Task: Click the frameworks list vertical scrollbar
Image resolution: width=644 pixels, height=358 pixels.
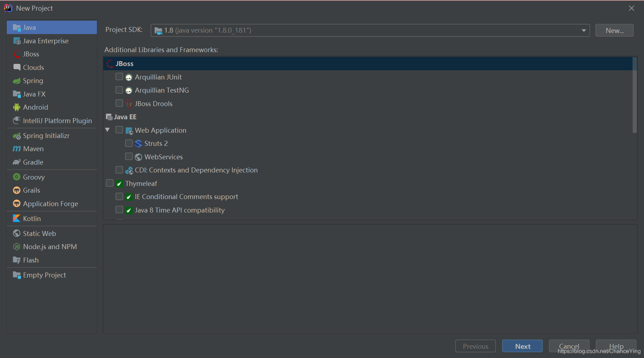Action: point(635,95)
